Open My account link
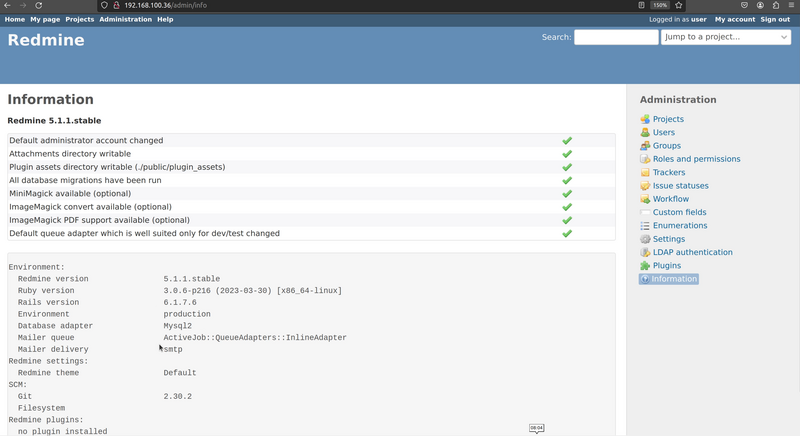 point(735,19)
